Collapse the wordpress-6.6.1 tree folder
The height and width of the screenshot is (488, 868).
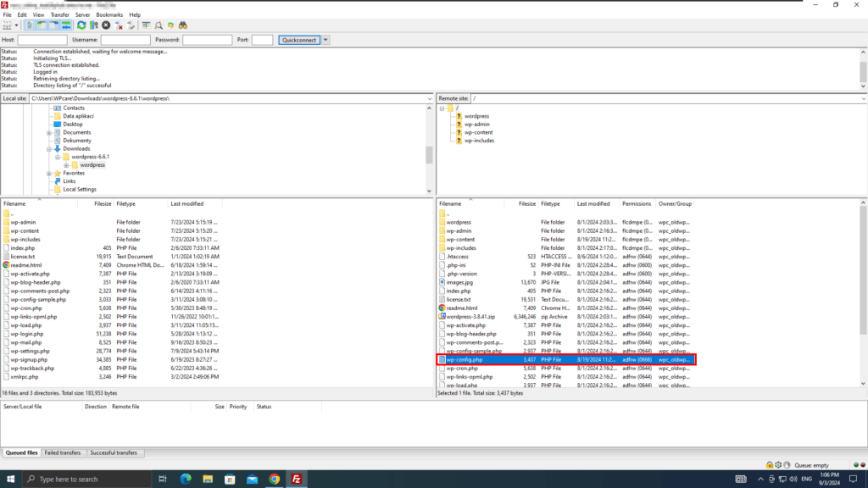(x=58, y=157)
